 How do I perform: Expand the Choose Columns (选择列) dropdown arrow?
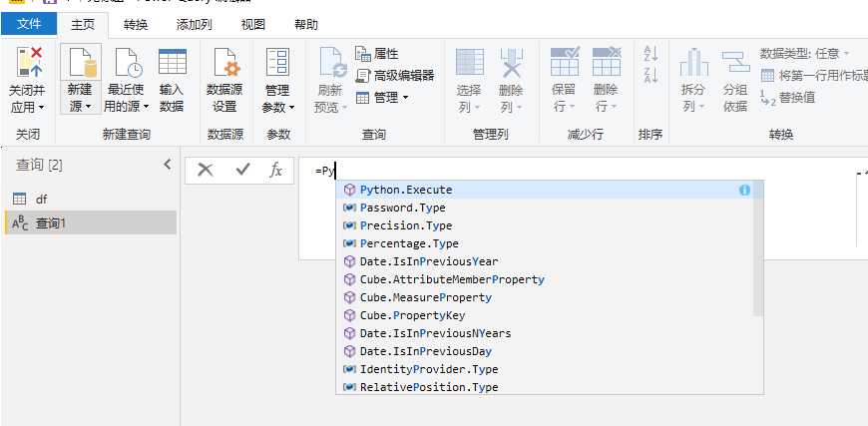[477, 108]
